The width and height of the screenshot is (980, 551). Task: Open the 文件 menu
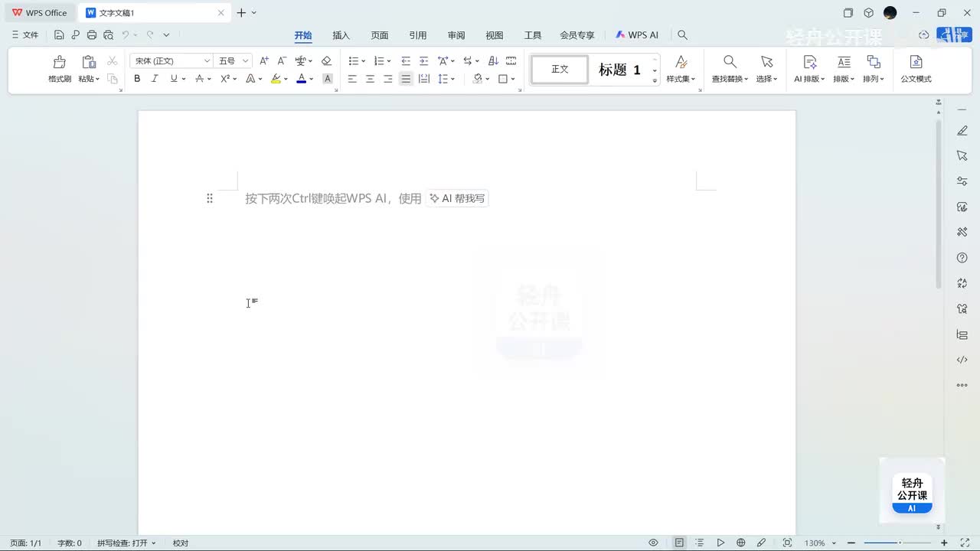24,34
